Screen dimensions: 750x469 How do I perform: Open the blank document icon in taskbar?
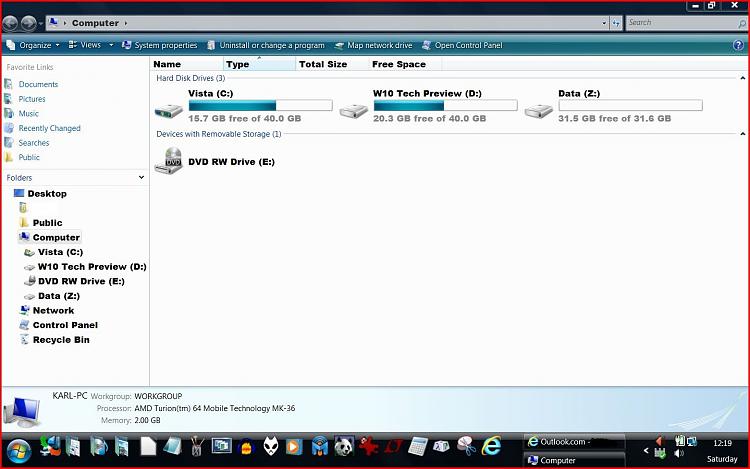148,447
